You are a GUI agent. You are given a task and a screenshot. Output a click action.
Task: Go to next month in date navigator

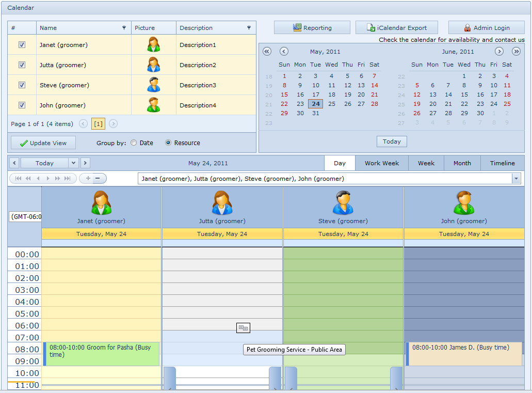coord(499,51)
